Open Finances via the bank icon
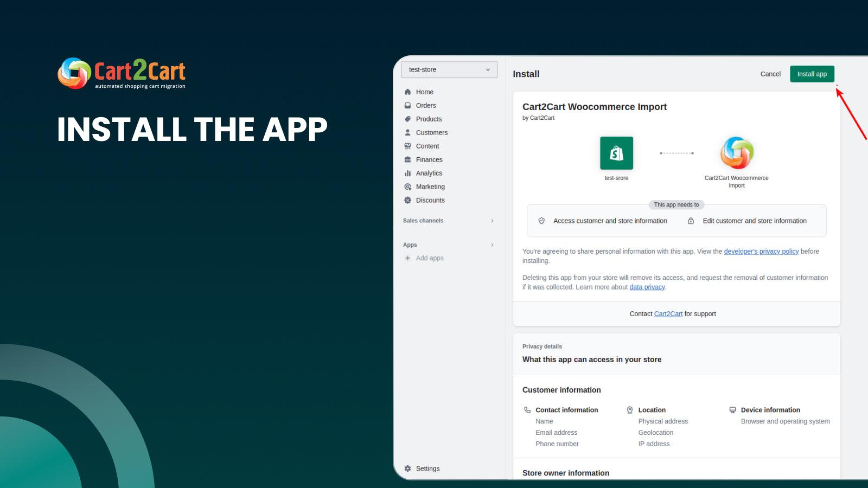The height and width of the screenshot is (488, 868). click(407, 159)
